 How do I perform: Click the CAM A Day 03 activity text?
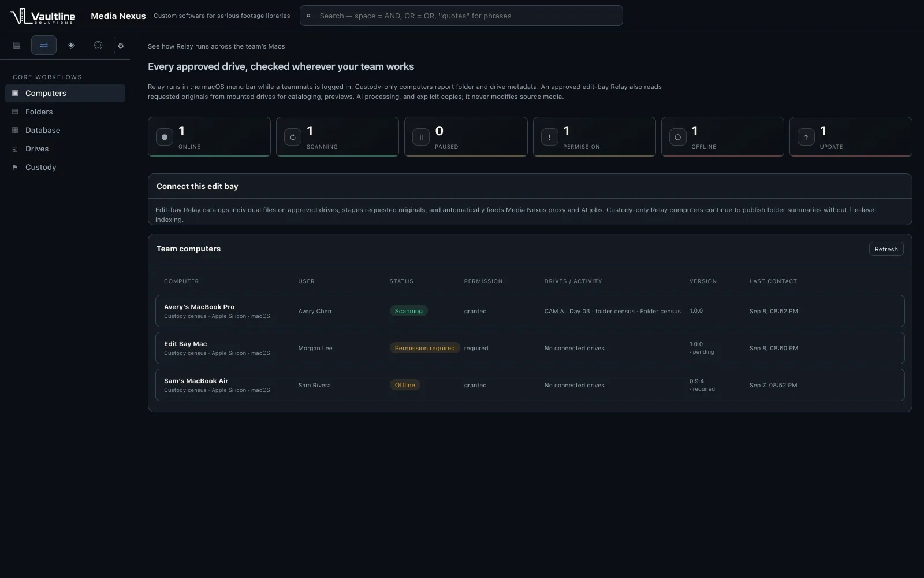tap(612, 311)
